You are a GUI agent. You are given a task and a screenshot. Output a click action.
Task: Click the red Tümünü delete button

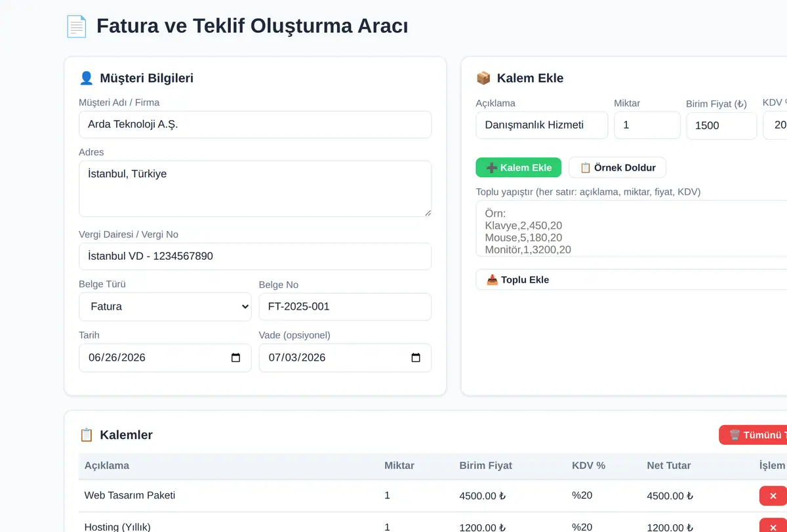(753, 435)
